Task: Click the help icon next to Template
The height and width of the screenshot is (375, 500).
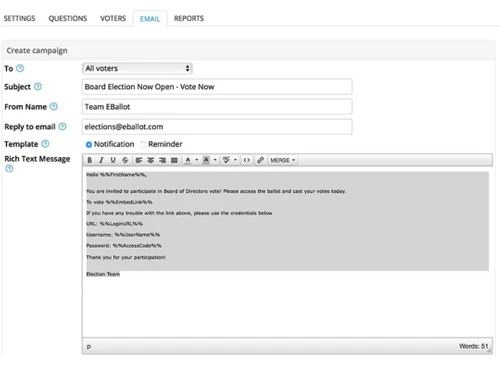Action: pos(45,144)
